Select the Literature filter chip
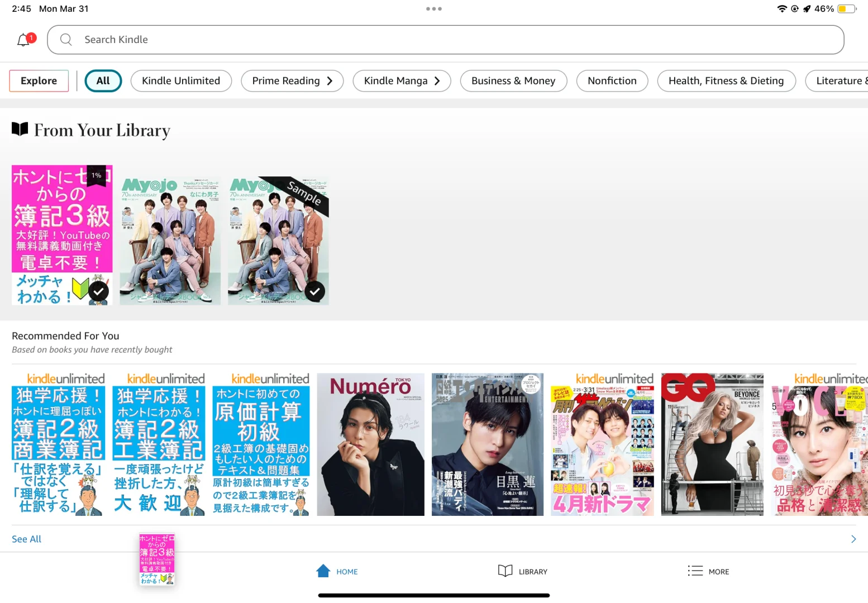The height and width of the screenshot is (603, 868). pyautogui.click(x=837, y=81)
